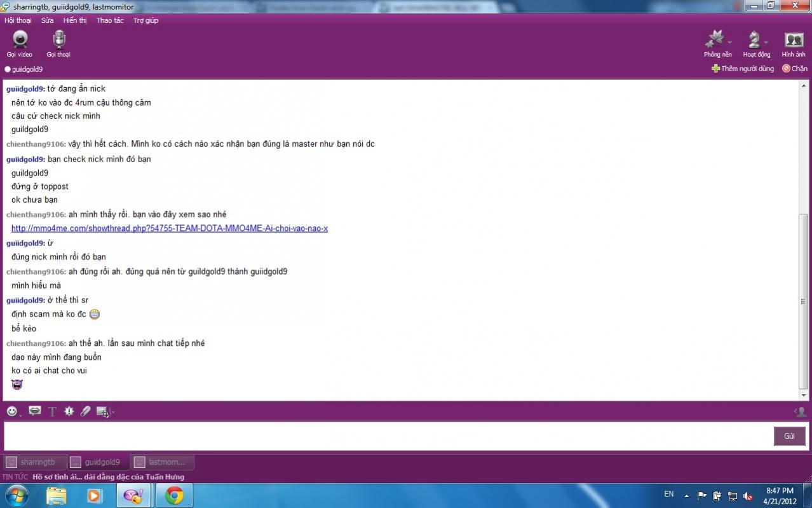Image resolution: width=812 pixels, height=508 pixels.
Task: Start a video call with the webcam icon
Action: click(20, 40)
